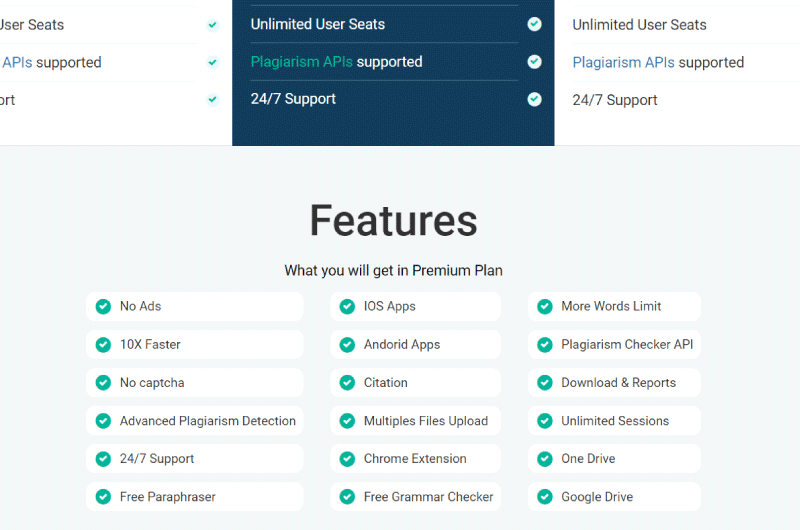Click the Chrome Extension label
This screenshot has height=530, width=800.
click(415, 459)
